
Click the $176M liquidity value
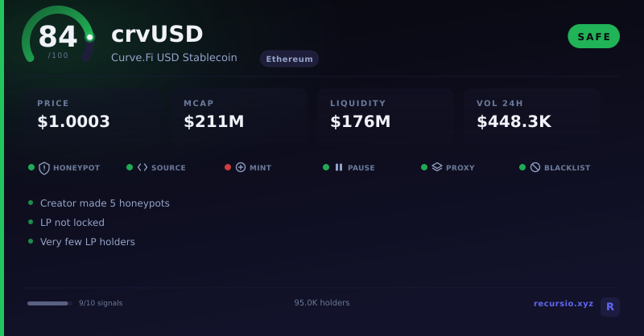[360, 121]
